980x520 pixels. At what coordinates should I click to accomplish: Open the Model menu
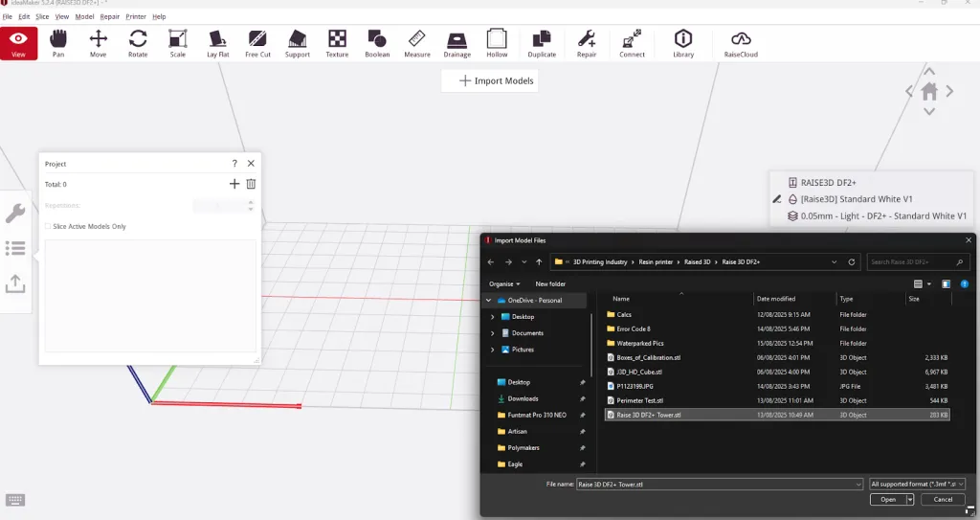pyautogui.click(x=84, y=16)
